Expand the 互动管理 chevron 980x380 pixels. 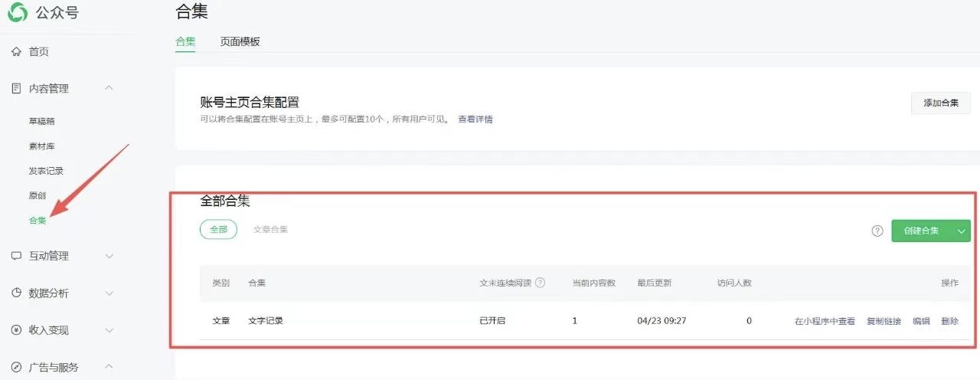(x=109, y=256)
